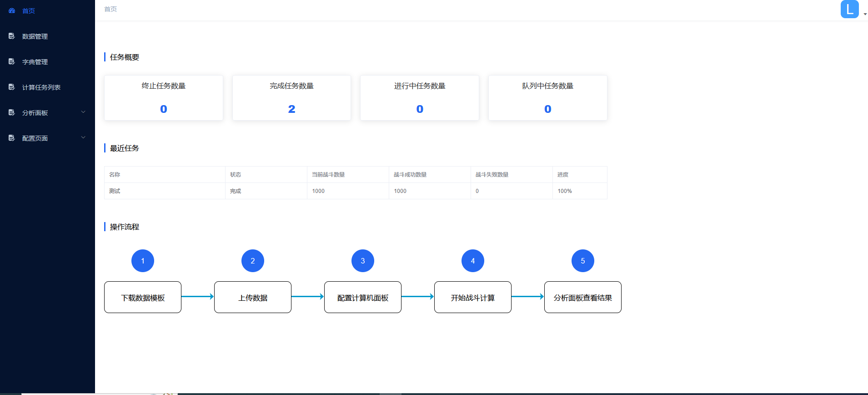Expand the 配置页面 submenu chevron
Image resolution: width=868 pixels, height=395 pixels.
tap(83, 137)
